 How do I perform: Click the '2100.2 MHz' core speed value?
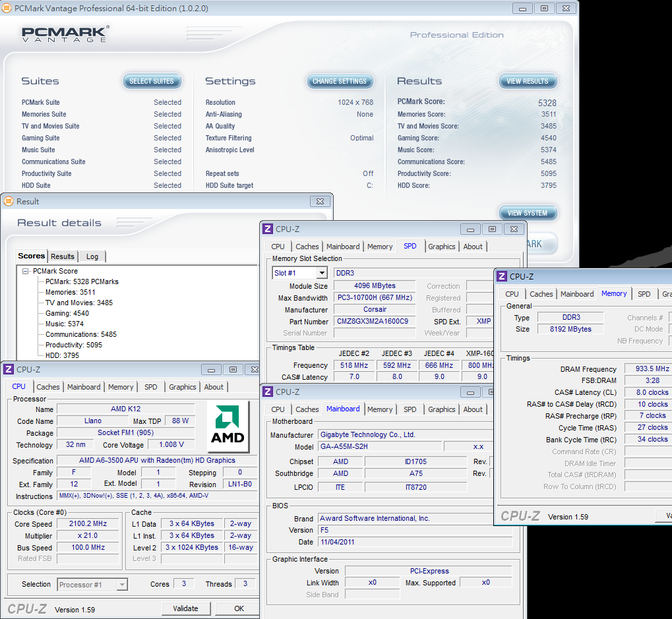click(88, 523)
